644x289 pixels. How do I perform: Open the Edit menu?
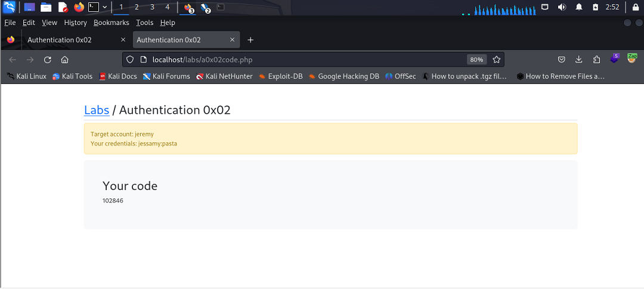[29, 23]
